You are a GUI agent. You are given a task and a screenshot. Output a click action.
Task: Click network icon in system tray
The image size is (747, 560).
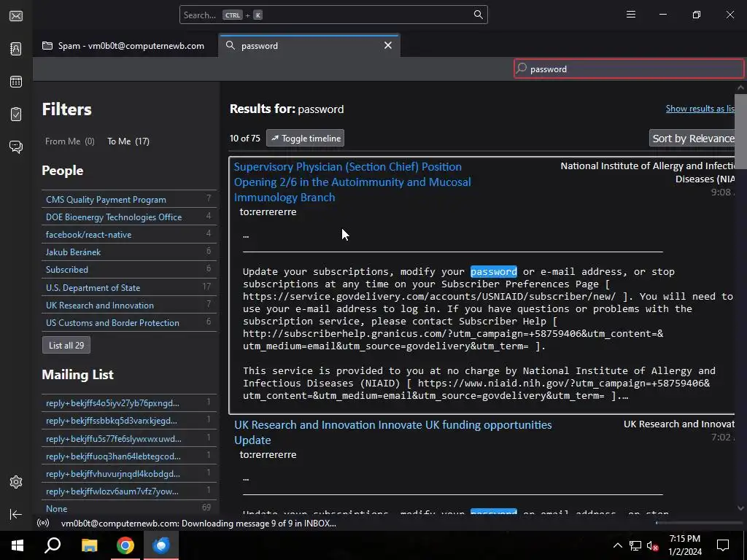(x=635, y=545)
